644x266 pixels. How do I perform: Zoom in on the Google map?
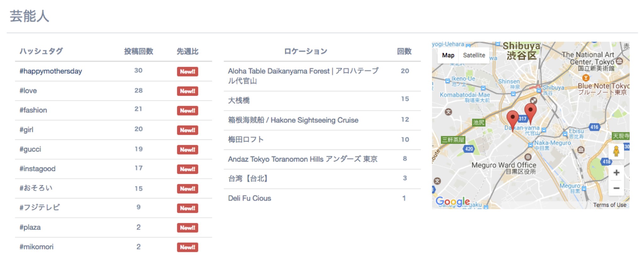616,173
